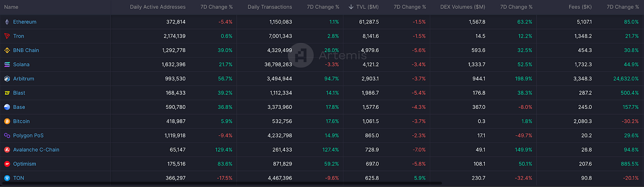644x187 pixels.
Task: Select Arbitrum's 24,632.0% fees change
Action: pyautogui.click(x=626, y=79)
